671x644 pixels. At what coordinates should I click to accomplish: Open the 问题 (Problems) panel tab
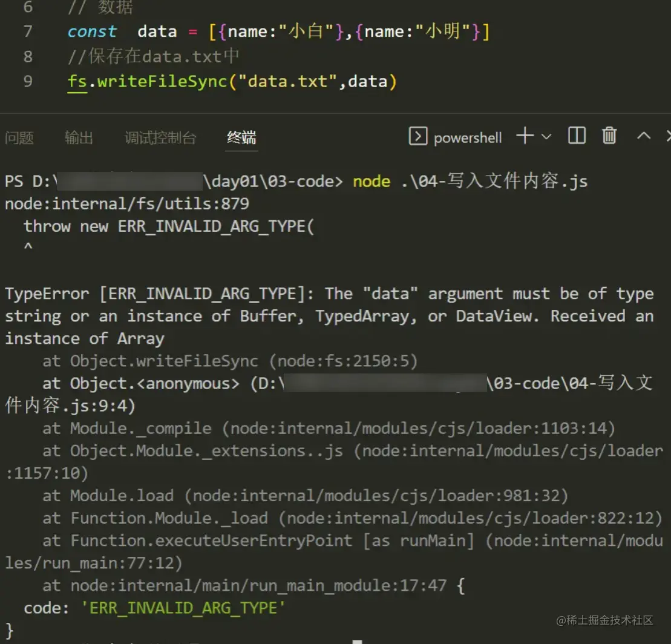(19, 138)
